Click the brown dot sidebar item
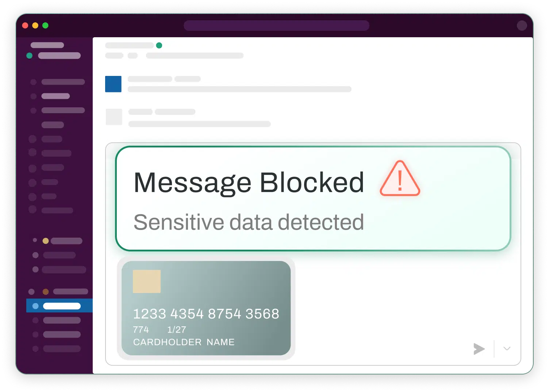The height and width of the screenshot is (392, 549). 65,292
